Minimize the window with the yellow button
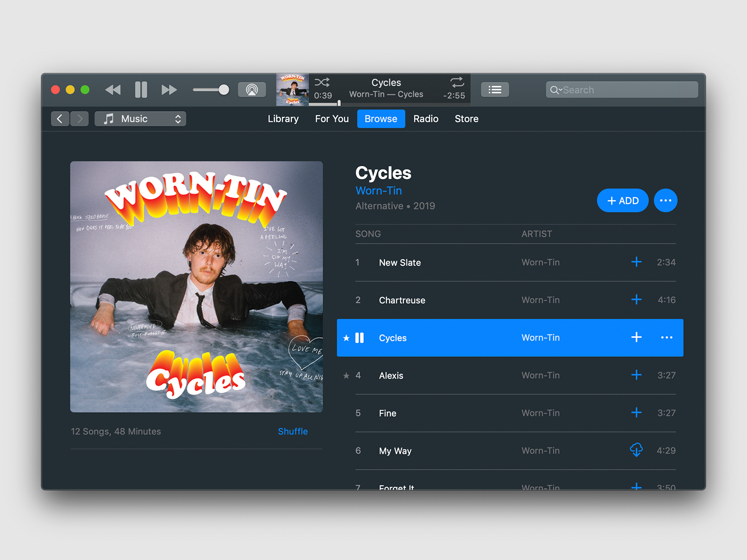This screenshot has height=560, width=747. click(70, 90)
